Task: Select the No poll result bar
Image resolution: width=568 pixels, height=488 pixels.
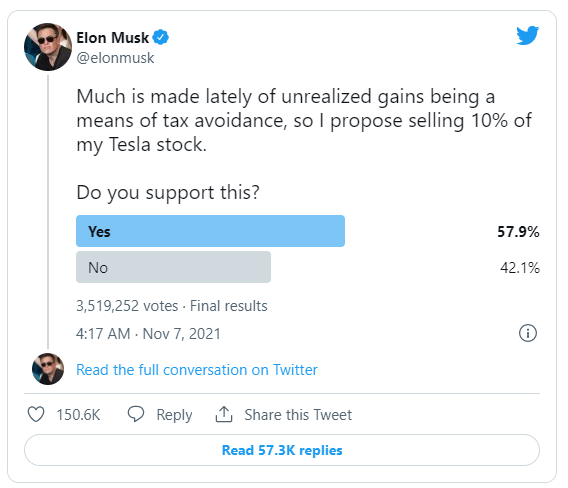Action: pyautogui.click(x=174, y=267)
